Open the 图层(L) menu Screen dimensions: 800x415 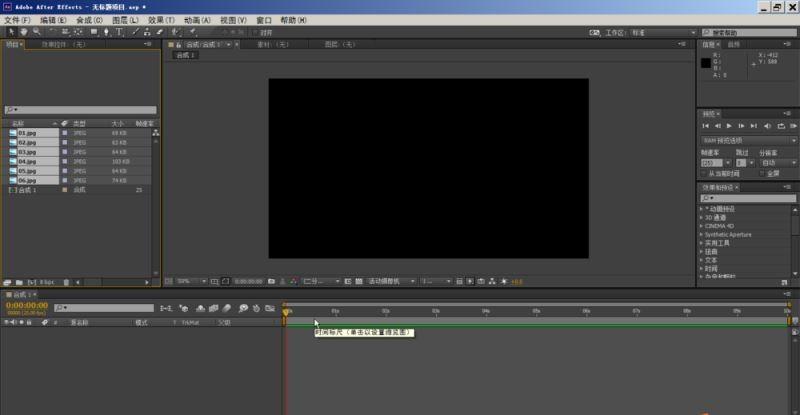click(x=126, y=20)
